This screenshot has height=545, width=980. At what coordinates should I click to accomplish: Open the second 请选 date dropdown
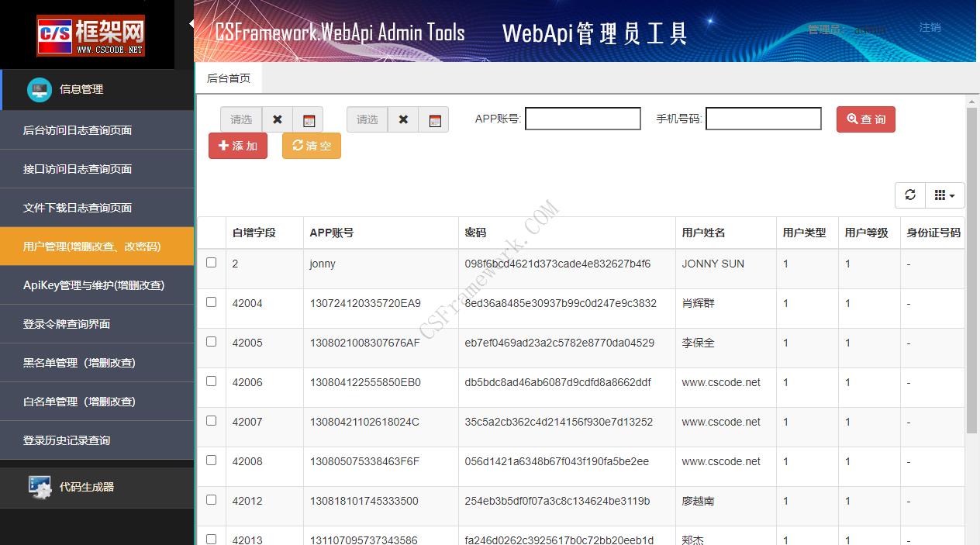[x=367, y=119]
